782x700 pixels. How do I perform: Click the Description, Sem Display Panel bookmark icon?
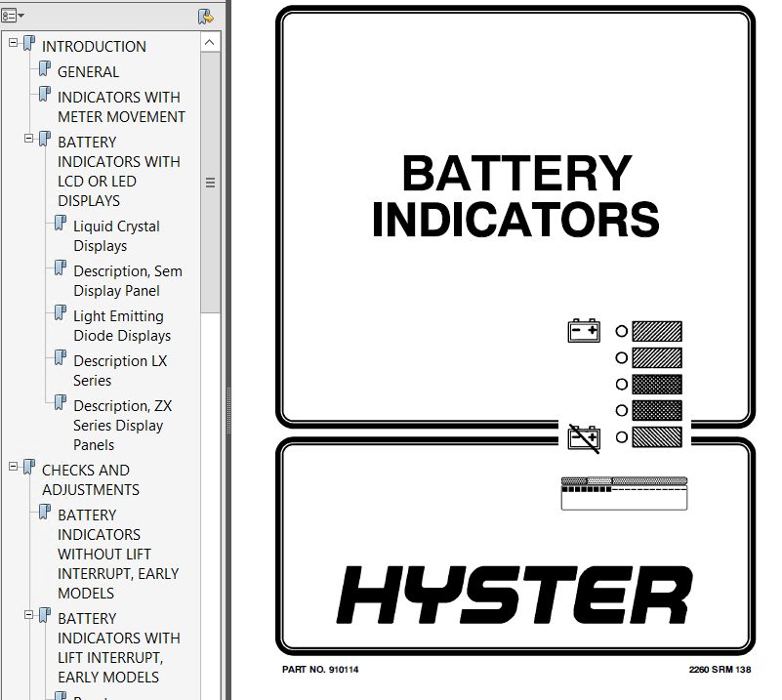pyautogui.click(x=61, y=268)
